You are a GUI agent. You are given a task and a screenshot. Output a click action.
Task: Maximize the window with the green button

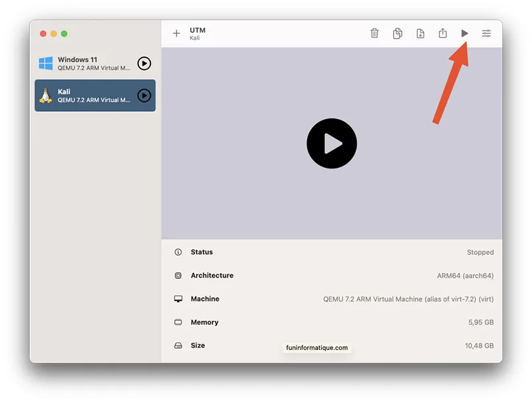coord(64,34)
